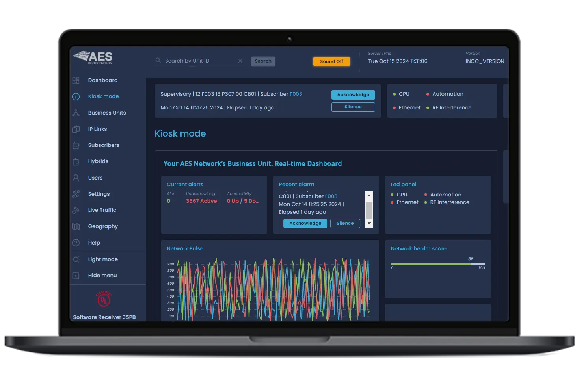Open the Settings menu item
The height and width of the screenshot is (378, 588).
tap(99, 194)
